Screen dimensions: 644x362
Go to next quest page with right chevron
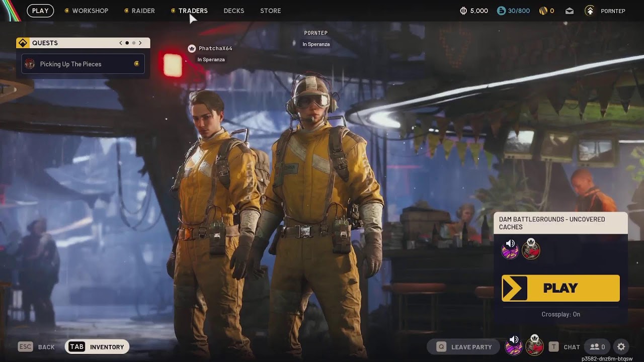coord(140,43)
